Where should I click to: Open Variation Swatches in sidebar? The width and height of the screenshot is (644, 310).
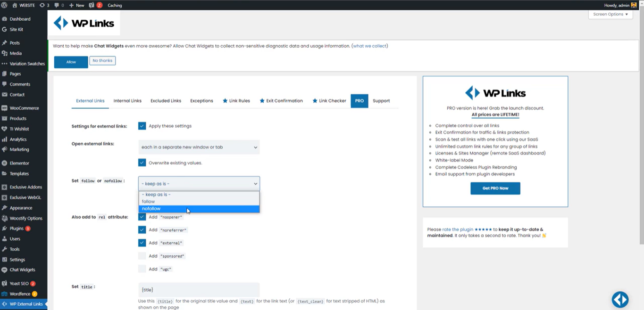pos(27,64)
